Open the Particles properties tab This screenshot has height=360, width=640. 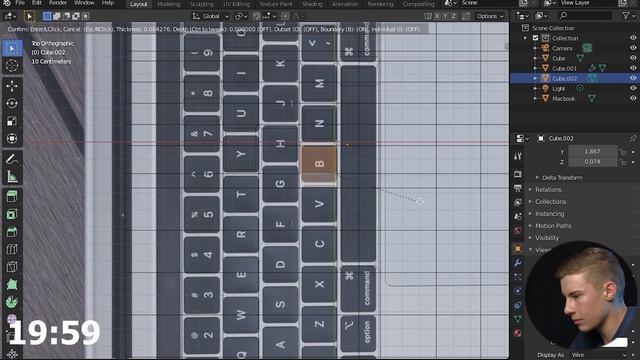518,277
